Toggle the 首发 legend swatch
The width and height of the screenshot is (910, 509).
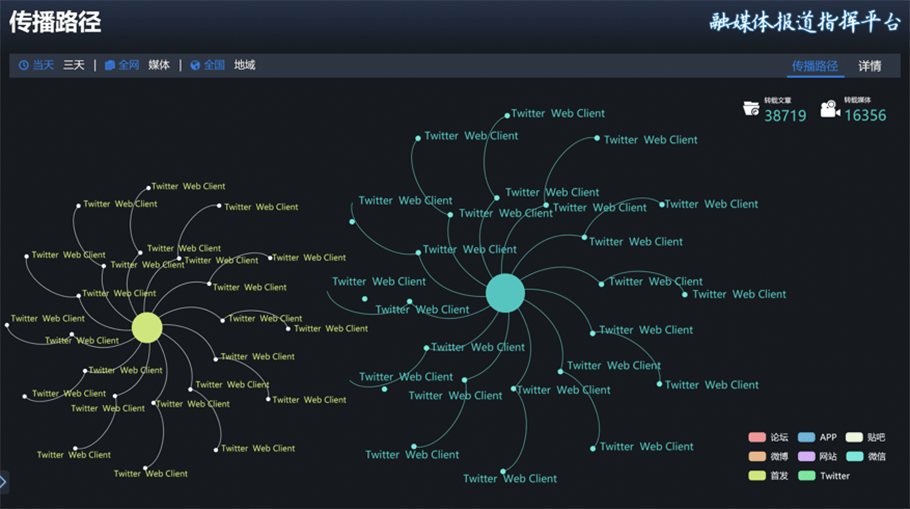click(757, 476)
